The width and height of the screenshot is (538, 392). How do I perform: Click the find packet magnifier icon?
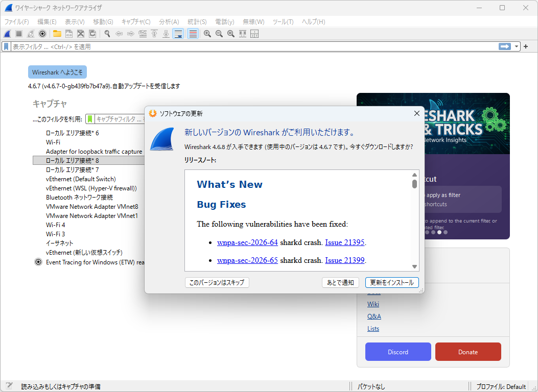(107, 34)
